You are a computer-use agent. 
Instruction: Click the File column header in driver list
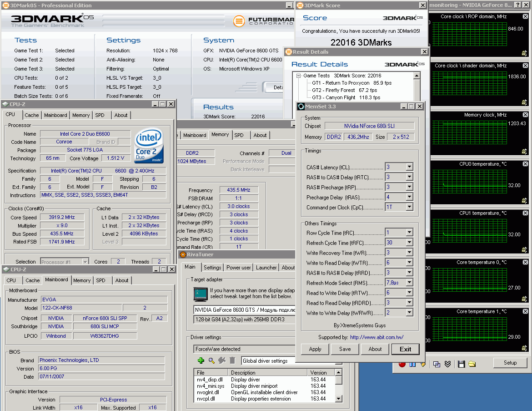211,373
